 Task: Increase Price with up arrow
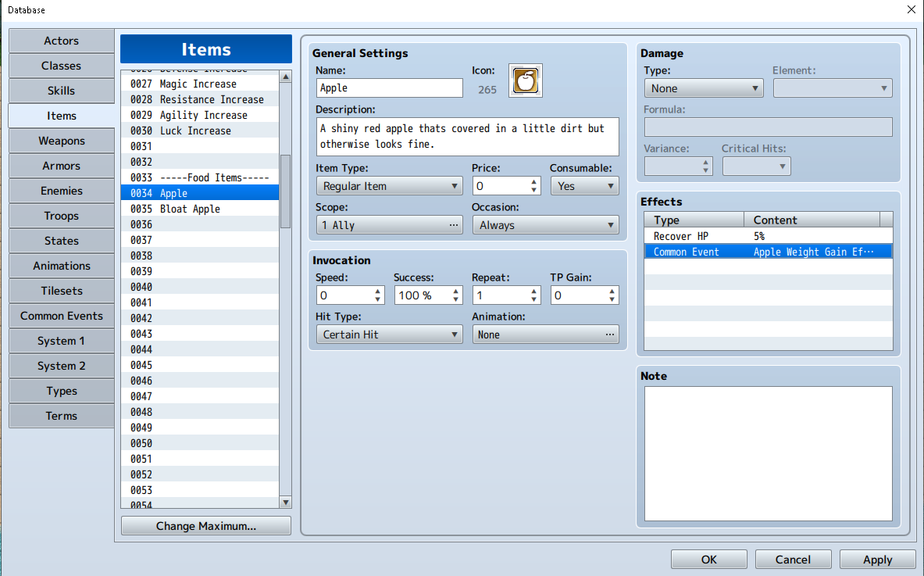(534, 182)
